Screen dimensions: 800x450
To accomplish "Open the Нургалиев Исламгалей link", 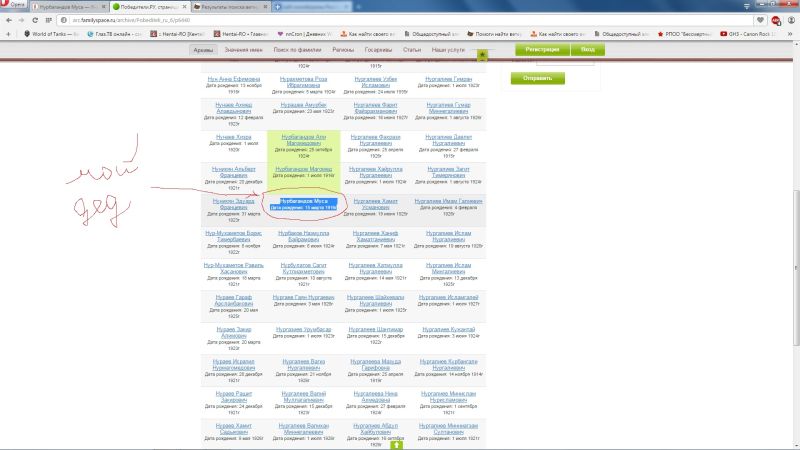I will [448, 297].
